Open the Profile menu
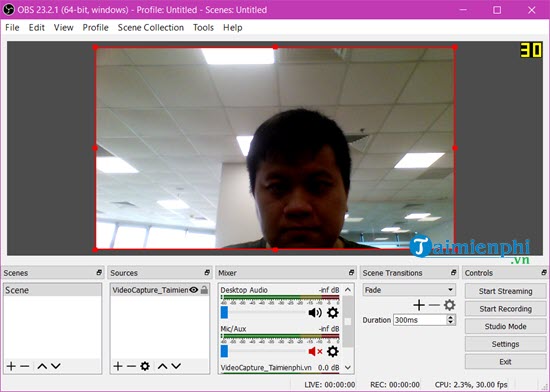Viewport: 550px width, 392px height. (x=95, y=27)
